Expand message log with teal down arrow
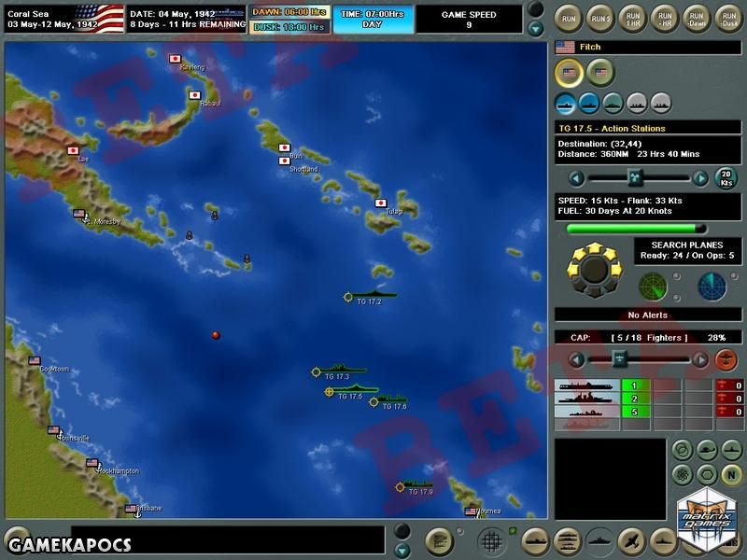 (x=402, y=551)
